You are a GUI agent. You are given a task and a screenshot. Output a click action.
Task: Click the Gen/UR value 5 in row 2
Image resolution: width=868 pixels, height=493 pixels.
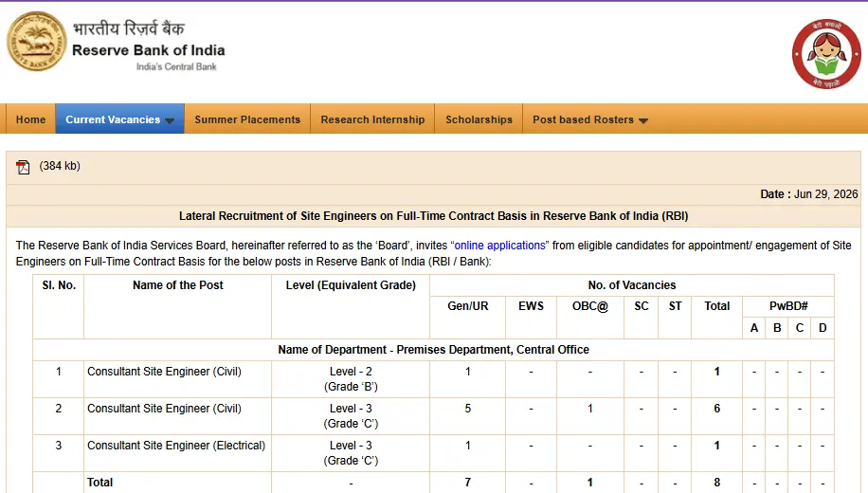[468, 409]
